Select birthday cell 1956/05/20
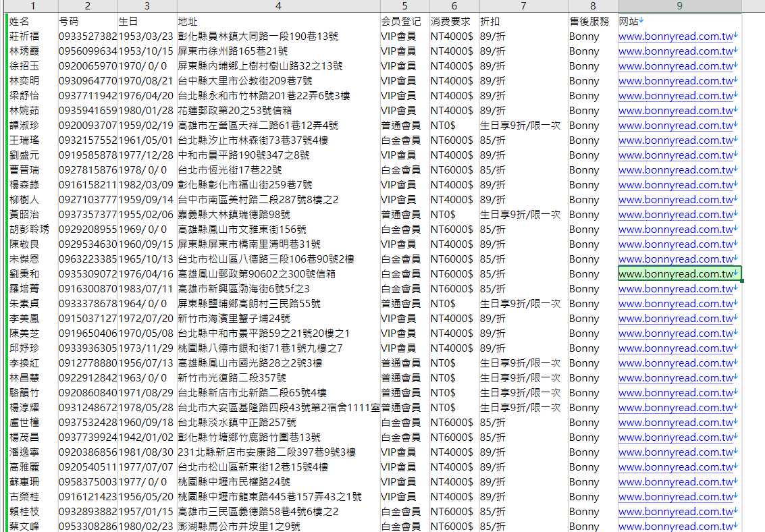Screen dimensions: 765x532 (147, 496)
